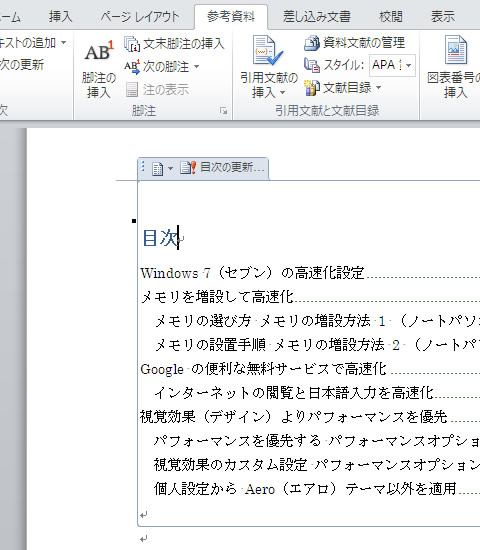Click the 目次 heading text
Screen dimensions: 480x550
161,238
